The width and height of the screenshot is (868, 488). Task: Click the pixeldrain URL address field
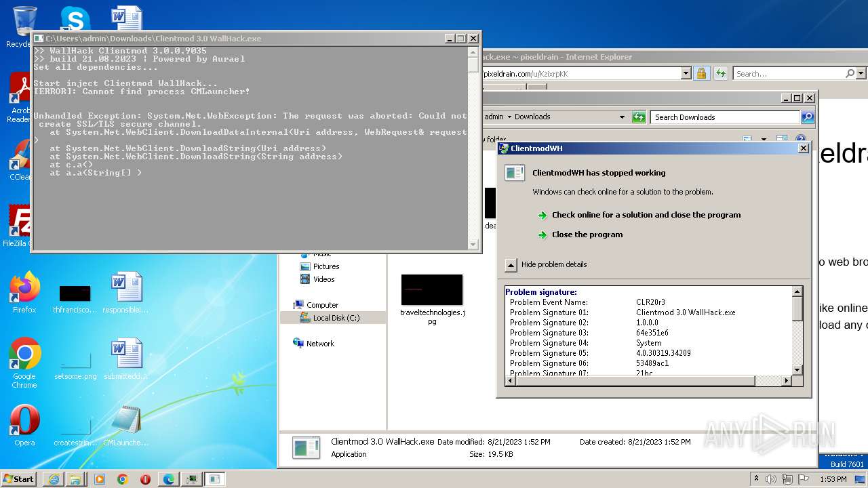click(x=580, y=73)
